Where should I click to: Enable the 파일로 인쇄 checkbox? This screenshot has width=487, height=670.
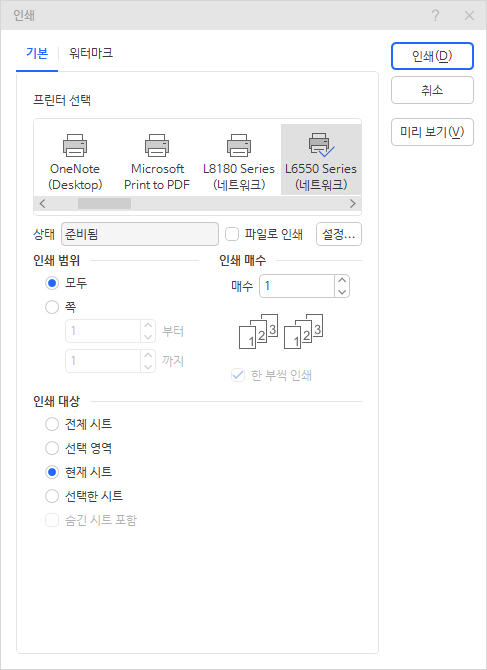232,234
